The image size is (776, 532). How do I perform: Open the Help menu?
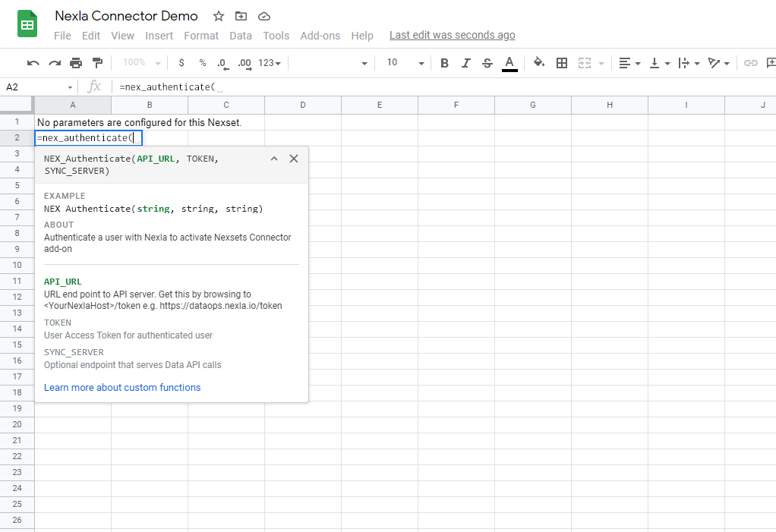[x=362, y=36]
